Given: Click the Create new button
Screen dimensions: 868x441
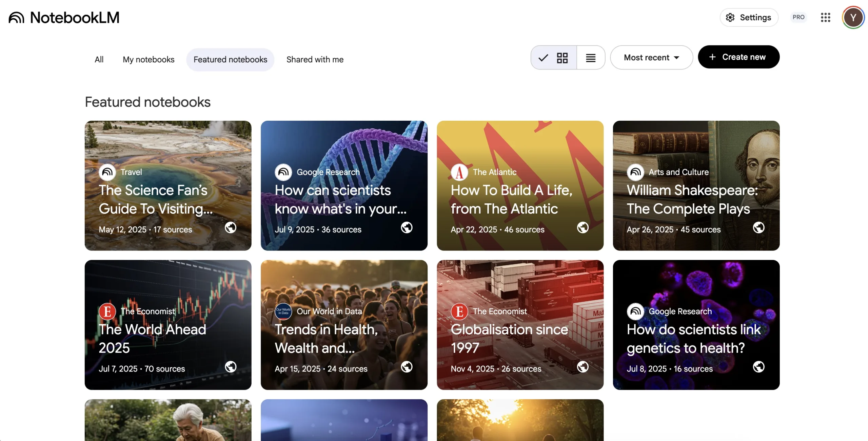Looking at the screenshot, I should pyautogui.click(x=738, y=57).
